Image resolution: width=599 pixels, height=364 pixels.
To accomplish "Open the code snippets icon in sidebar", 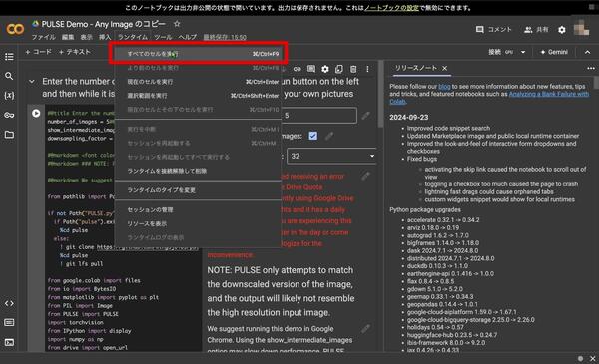I will 9,303.
